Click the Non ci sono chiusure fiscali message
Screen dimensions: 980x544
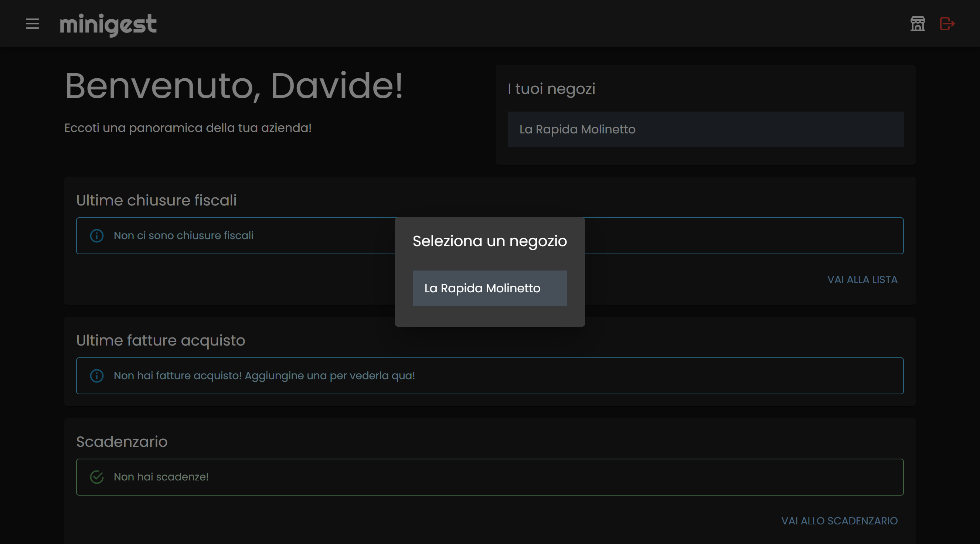[x=183, y=236]
